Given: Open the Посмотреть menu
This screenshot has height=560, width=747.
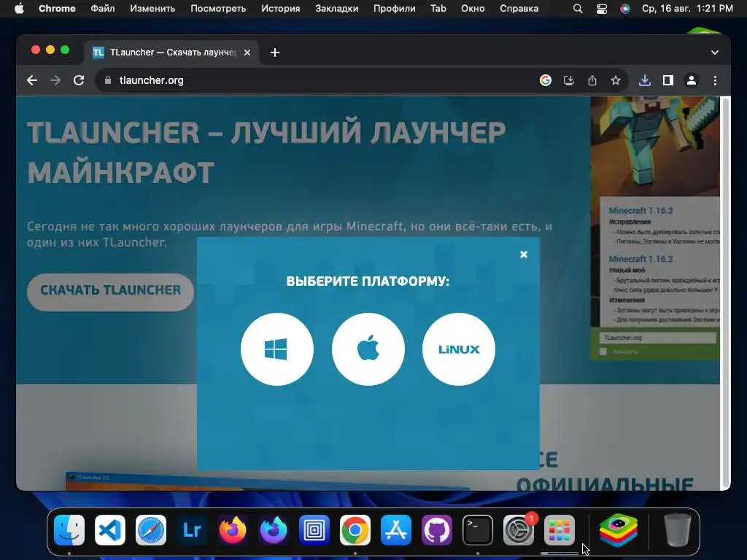Looking at the screenshot, I should click(218, 9).
